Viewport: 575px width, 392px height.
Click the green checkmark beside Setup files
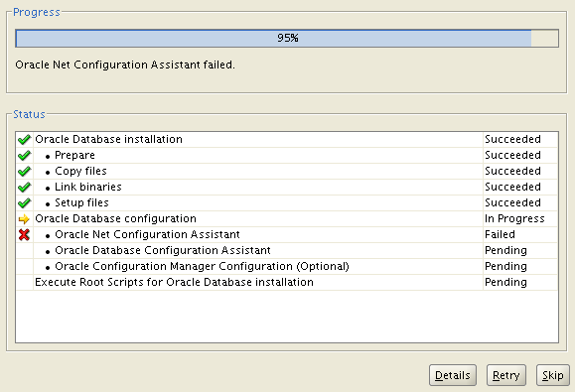pyautogui.click(x=24, y=203)
